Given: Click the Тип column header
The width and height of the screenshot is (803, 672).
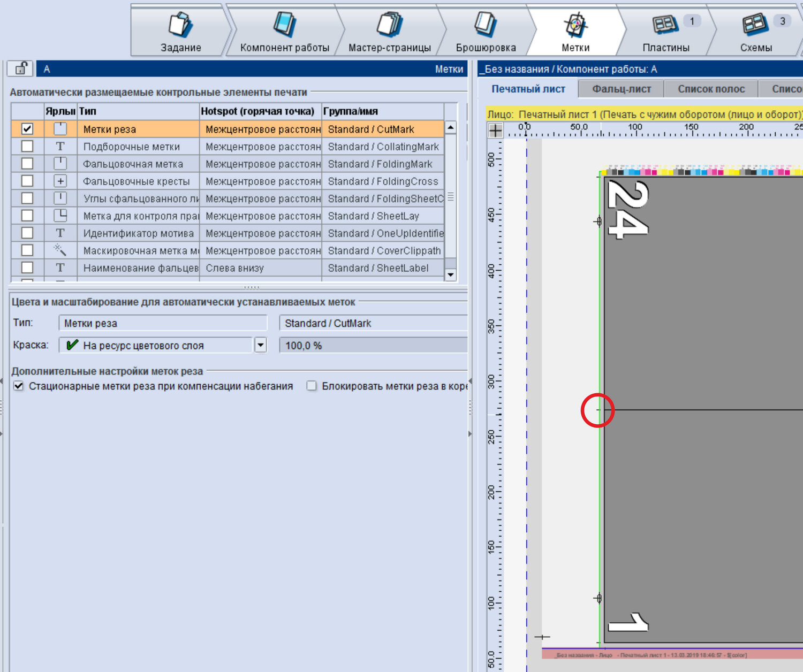Looking at the screenshot, I should pos(138,111).
